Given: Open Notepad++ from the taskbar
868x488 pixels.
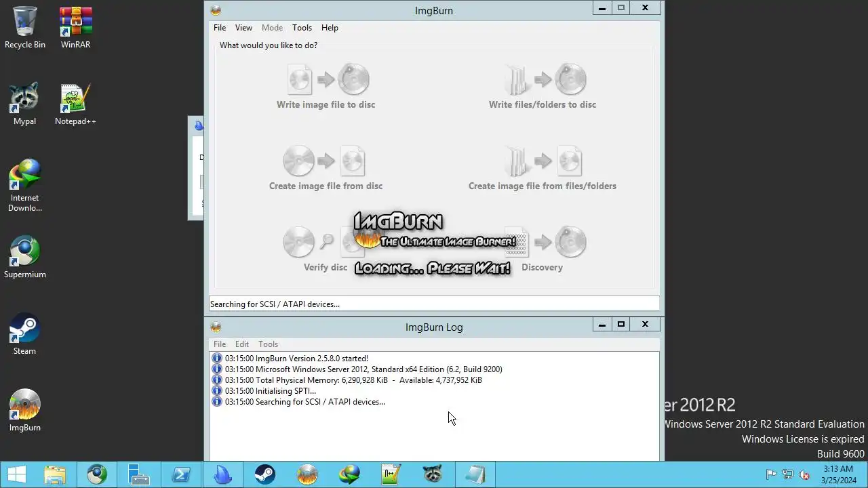Looking at the screenshot, I should click(391, 474).
